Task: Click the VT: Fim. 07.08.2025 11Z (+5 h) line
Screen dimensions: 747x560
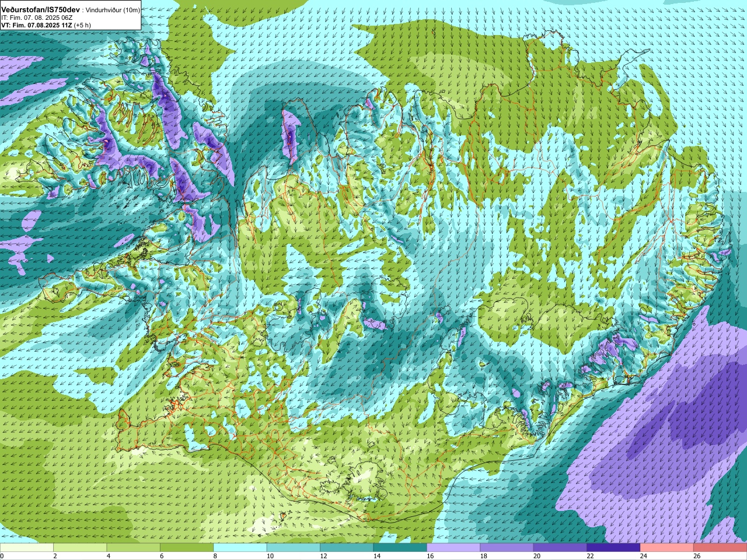Action: 46,25
